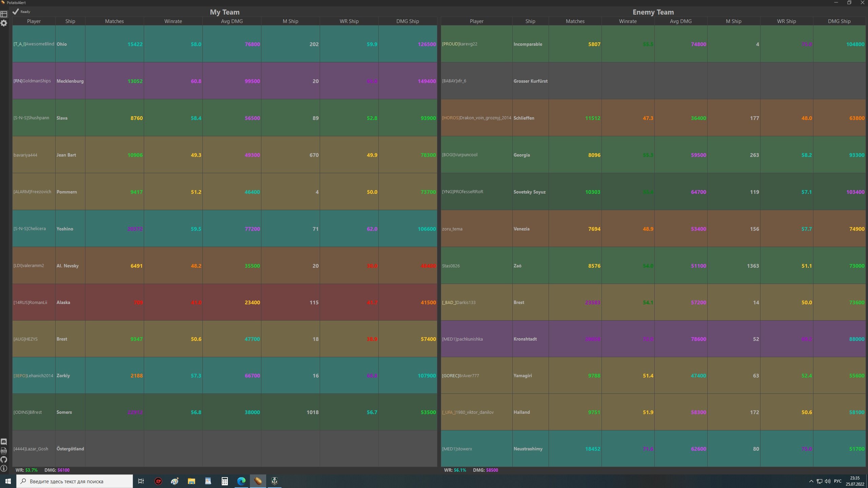Open the table view icon in sidebar
868x488 pixels.
(x=4, y=14)
